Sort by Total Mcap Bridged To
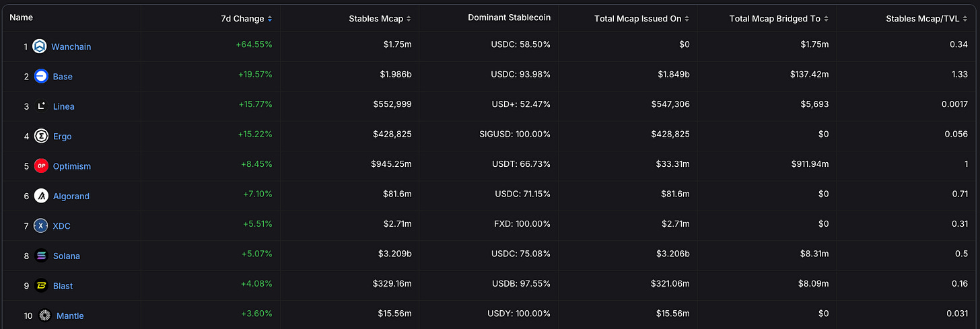Image resolution: width=980 pixels, height=329 pixels. [778, 18]
